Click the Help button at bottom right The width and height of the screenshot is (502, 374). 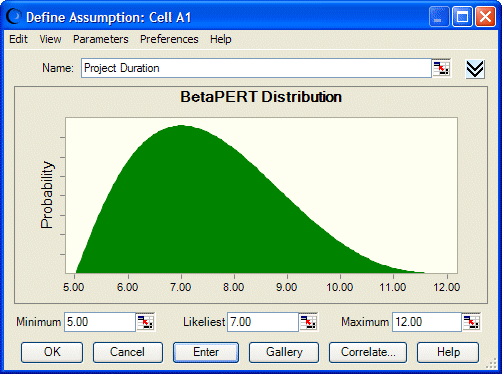(x=448, y=352)
